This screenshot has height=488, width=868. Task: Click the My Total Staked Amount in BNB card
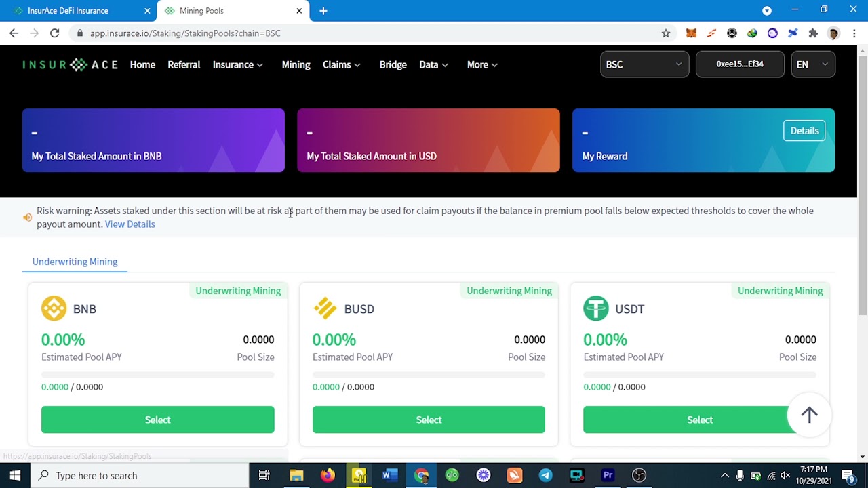pos(153,140)
